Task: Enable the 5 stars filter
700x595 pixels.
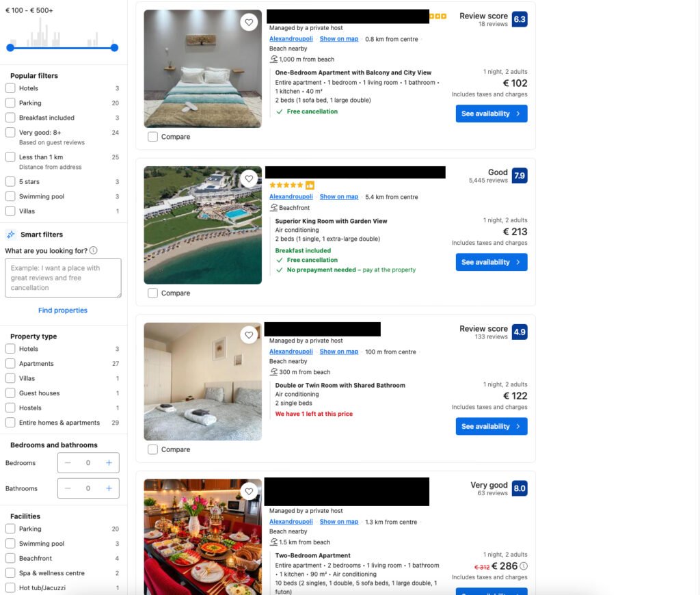Action: pyautogui.click(x=10, y=181)
